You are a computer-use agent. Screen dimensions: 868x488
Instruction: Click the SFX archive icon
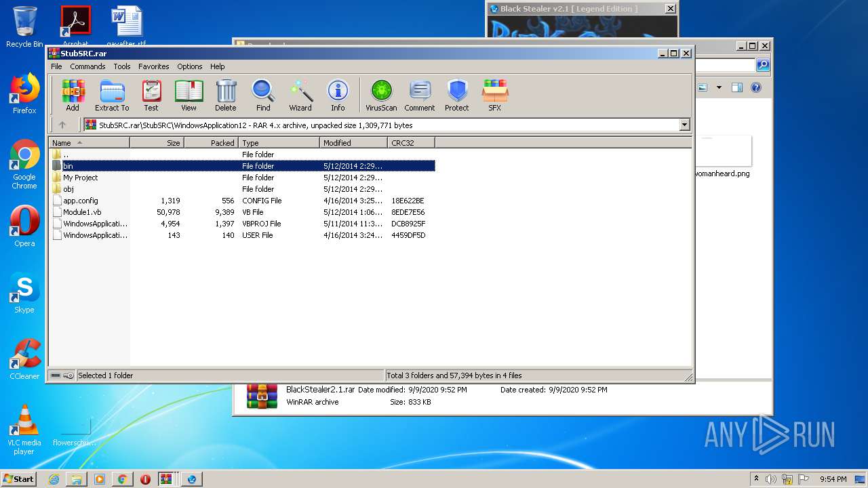coord(495,96)
